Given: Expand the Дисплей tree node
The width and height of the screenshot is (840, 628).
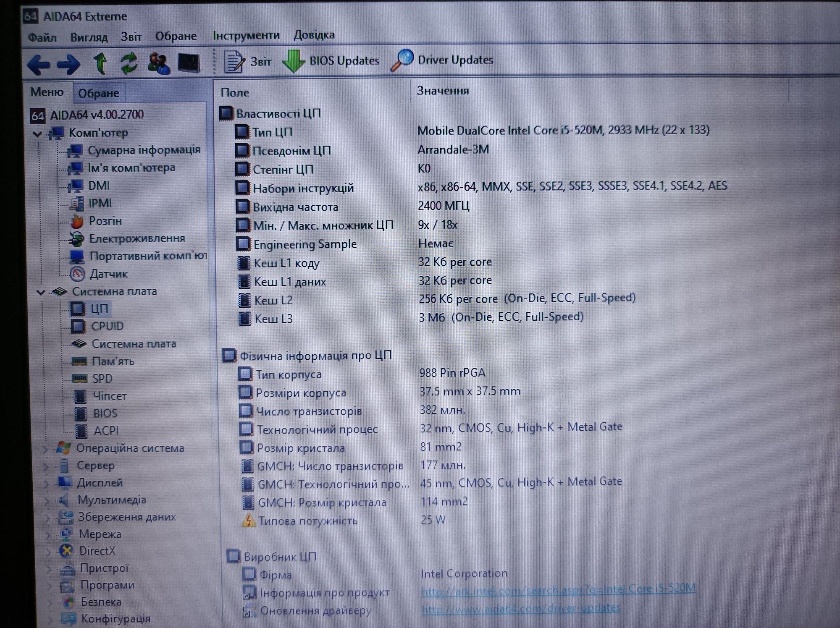Looking at the screenshot, I should click(46, 484).
